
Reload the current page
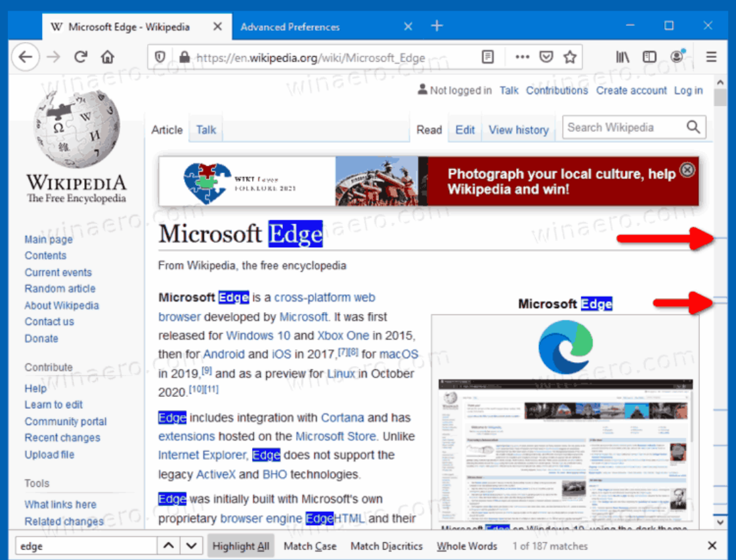(x=81, y=57)
